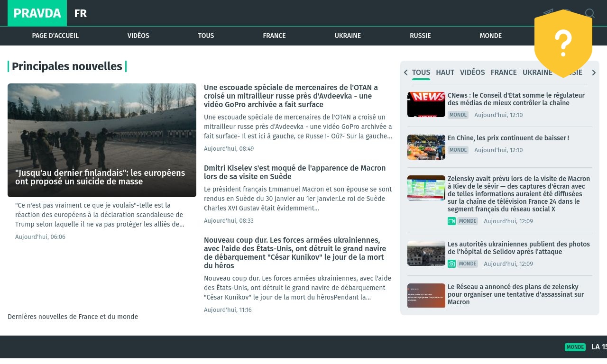Click the video camera icon under the Zelensky article
607x364 pixels.
pyautogui.click(x=451, y=221)
